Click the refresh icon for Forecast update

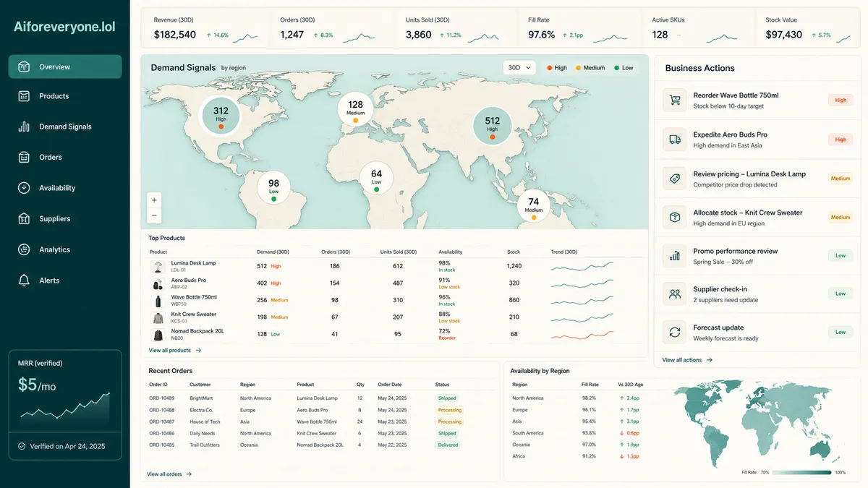[x=675, y=332]
